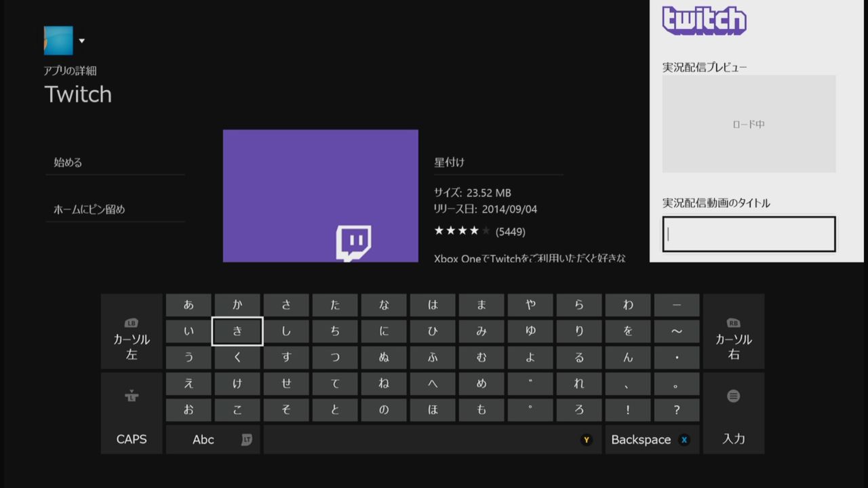This screenshot has width=868, height=488.
Task: Click the Japanese period 。 key
Action: [x=677, y=384]
